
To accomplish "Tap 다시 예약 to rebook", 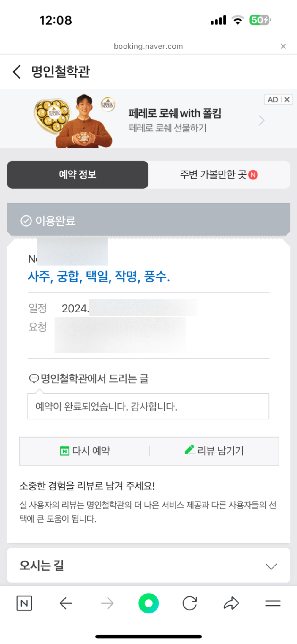I will pos(85,451).
